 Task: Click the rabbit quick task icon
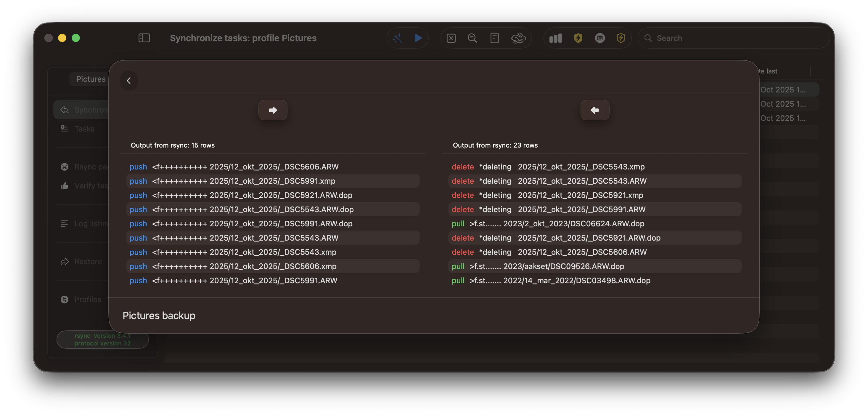click(518, 38)
